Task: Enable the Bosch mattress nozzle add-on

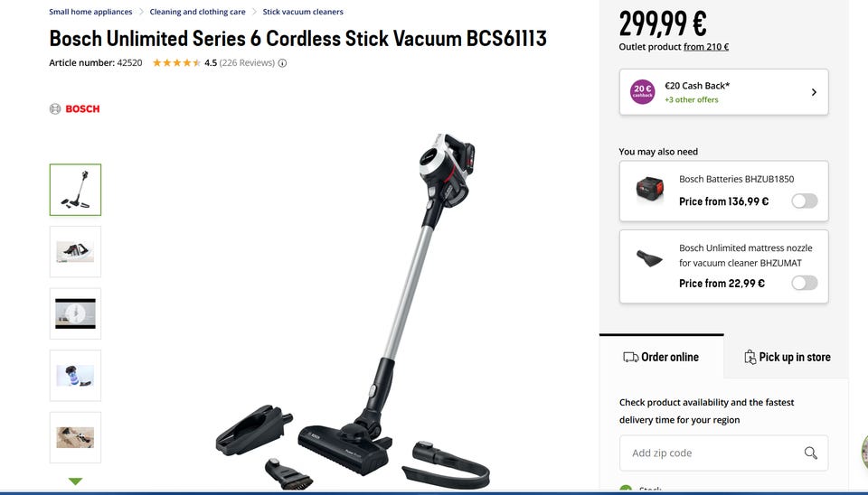Action: [x=805, y=283]
